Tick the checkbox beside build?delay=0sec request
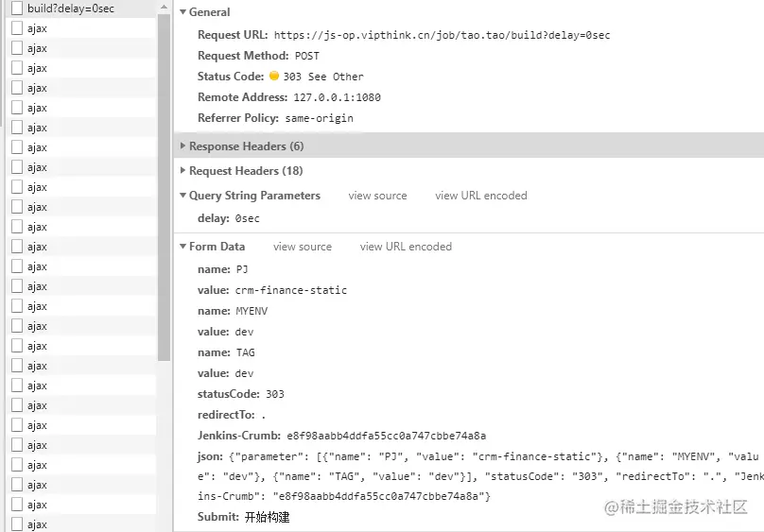Screen dimensions: 764x532 (x=17, y=9)
